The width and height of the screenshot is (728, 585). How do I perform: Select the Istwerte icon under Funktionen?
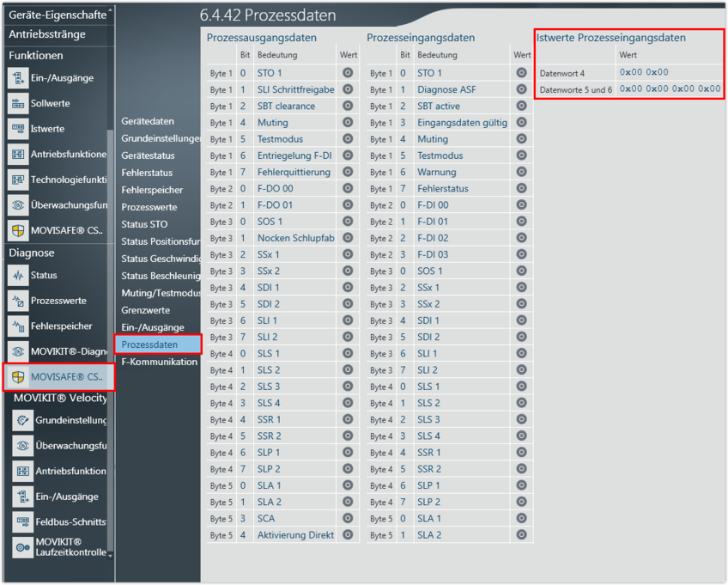[18, 129]
